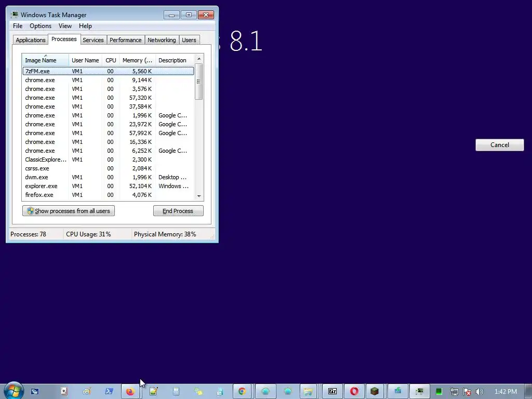Go to the Networking tab
Image resolution: width=532 pixels, height=399 pixels.
(162, 40)
